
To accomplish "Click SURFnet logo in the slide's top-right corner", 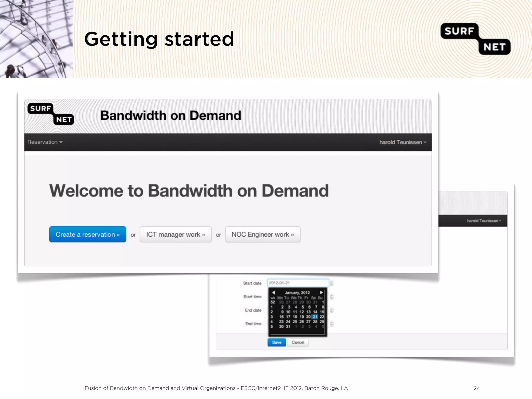I will (x=475, y=39).
